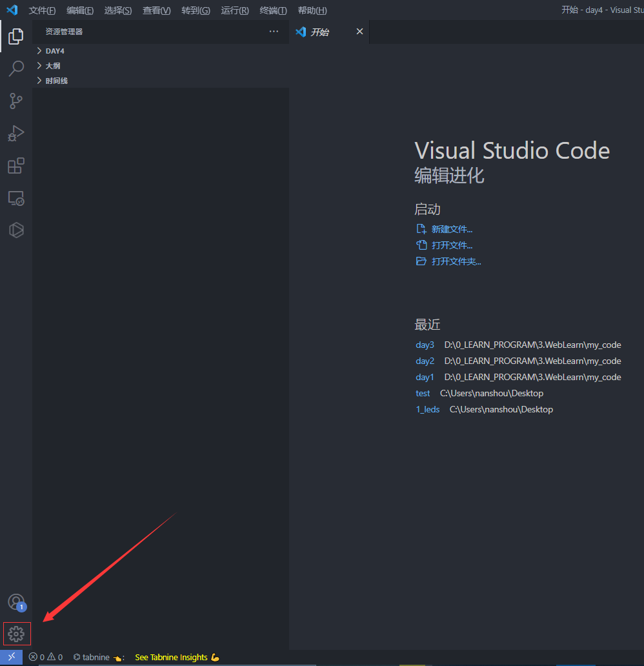This screenshot has height=666, width=644.
Task: Click the VS Code logo in title bar
Action: 12,10
